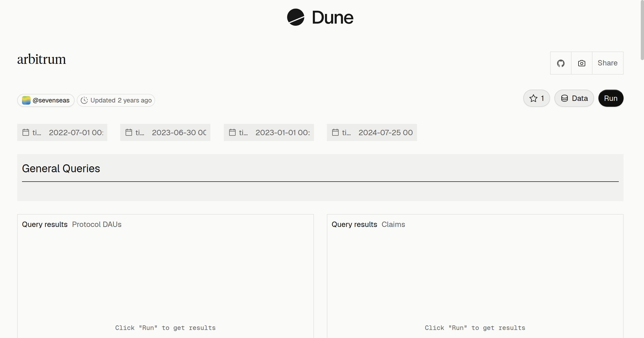Open the @sevenseas author profile
Screen dimensions: 644x338
[46, 100]
